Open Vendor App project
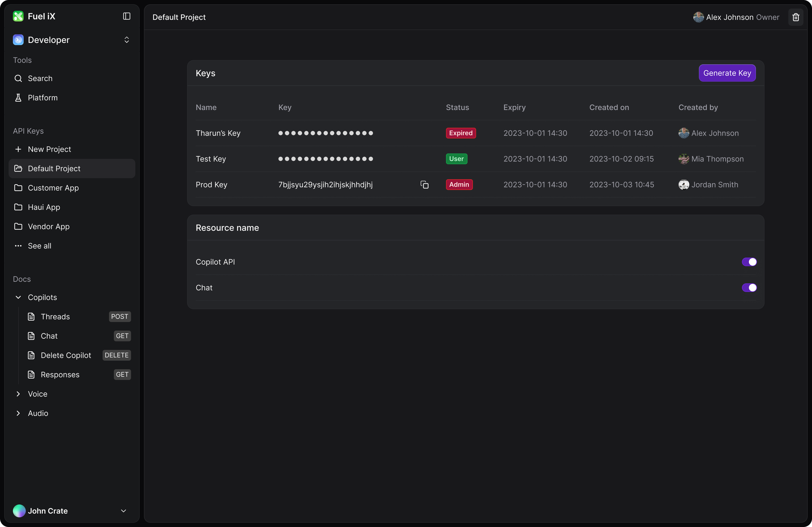Viewport: 812px width, 527px height. pos(72,226)
